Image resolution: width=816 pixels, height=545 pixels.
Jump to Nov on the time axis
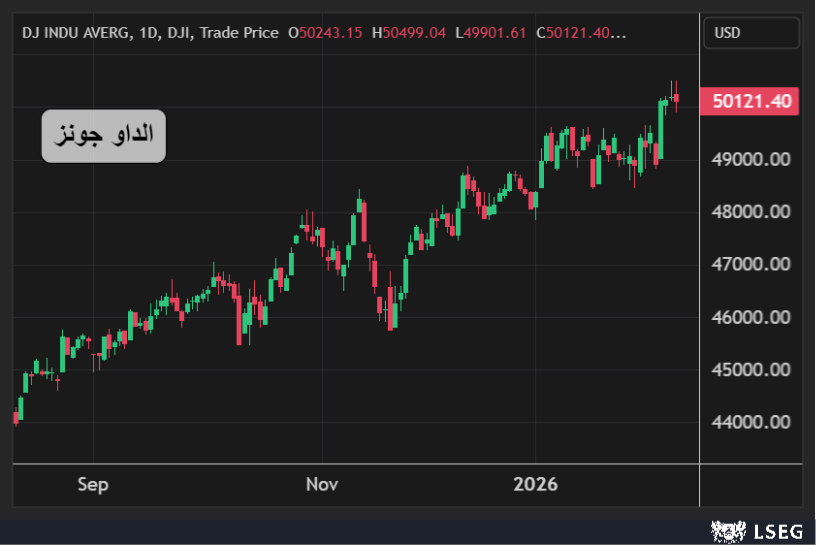click(x=322, y=485)
